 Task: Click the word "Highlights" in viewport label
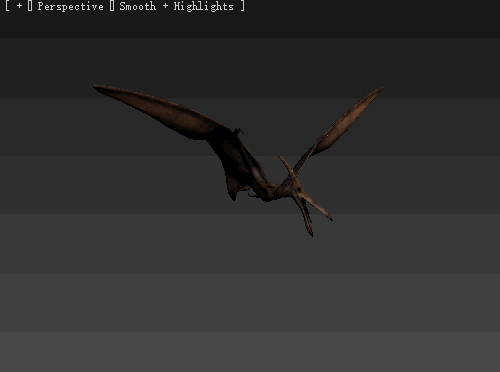point(203,6)
